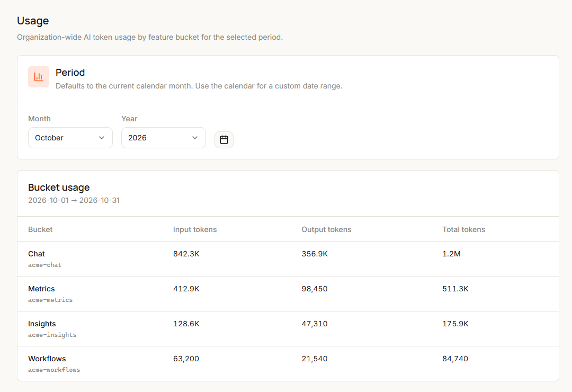Open the Year dropdown showing 2026
Image resolution: width=572 pixels, height=392 pixels.
click(x=164, y=138)
